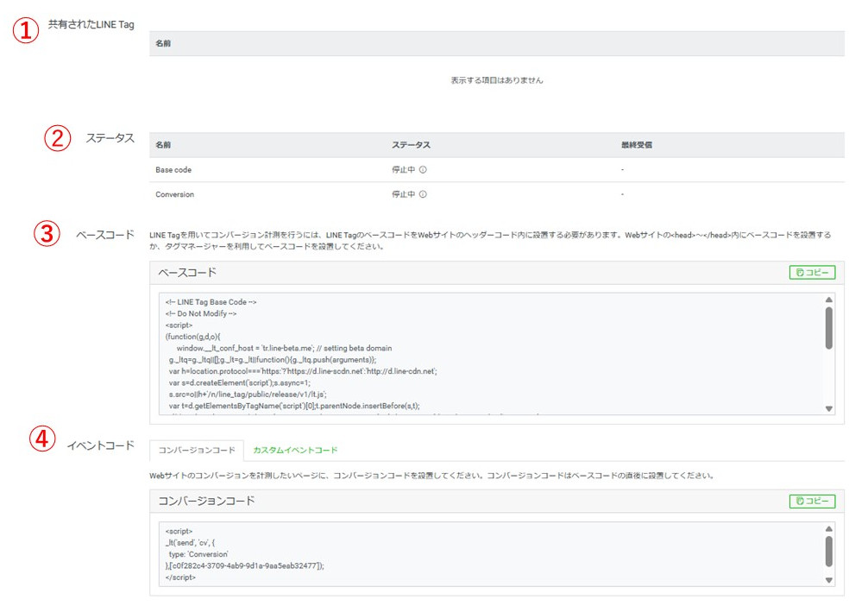Viewport: 868px width, 606px height.
Task: Click info icon beside Conversion 停止中 status
Action: pyautogui.click(x=424, y=194)
